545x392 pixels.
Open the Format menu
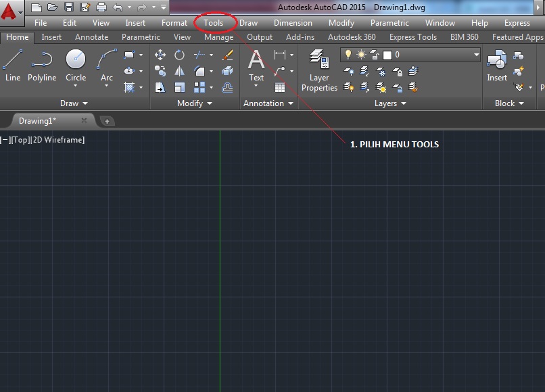pos(174,23)
